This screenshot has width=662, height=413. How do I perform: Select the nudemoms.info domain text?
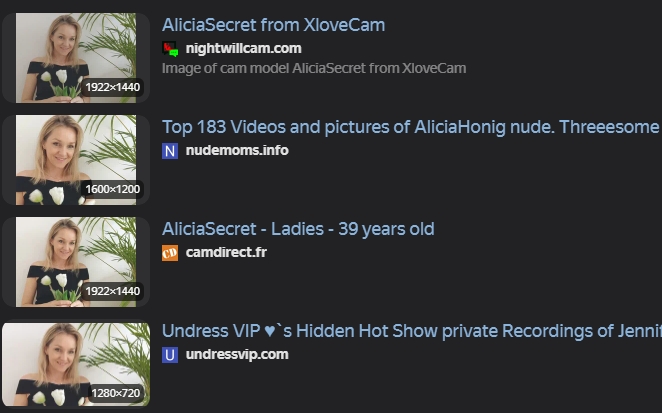237,150
